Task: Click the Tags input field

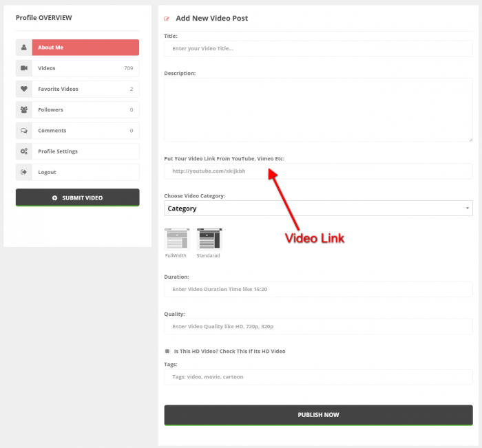Action: (x=318, y=376)
